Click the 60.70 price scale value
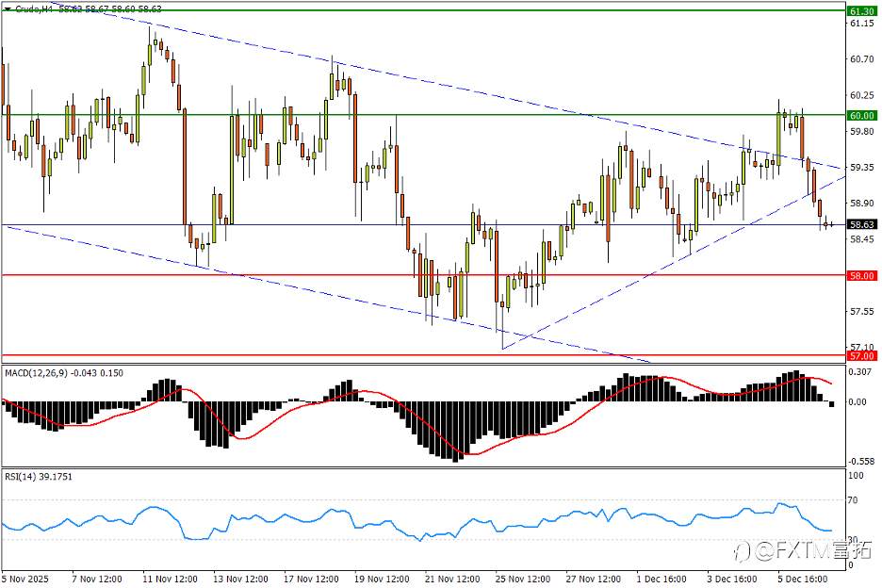Viewport: 882px width, 588px height. point(862,59)
